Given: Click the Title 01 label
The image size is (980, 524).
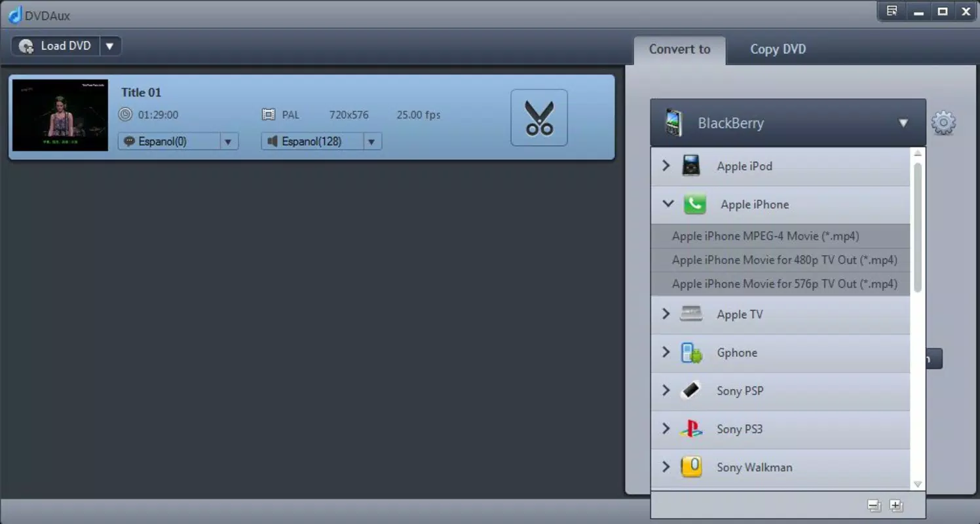Looking at the screenshot, I should pos(141,92).
